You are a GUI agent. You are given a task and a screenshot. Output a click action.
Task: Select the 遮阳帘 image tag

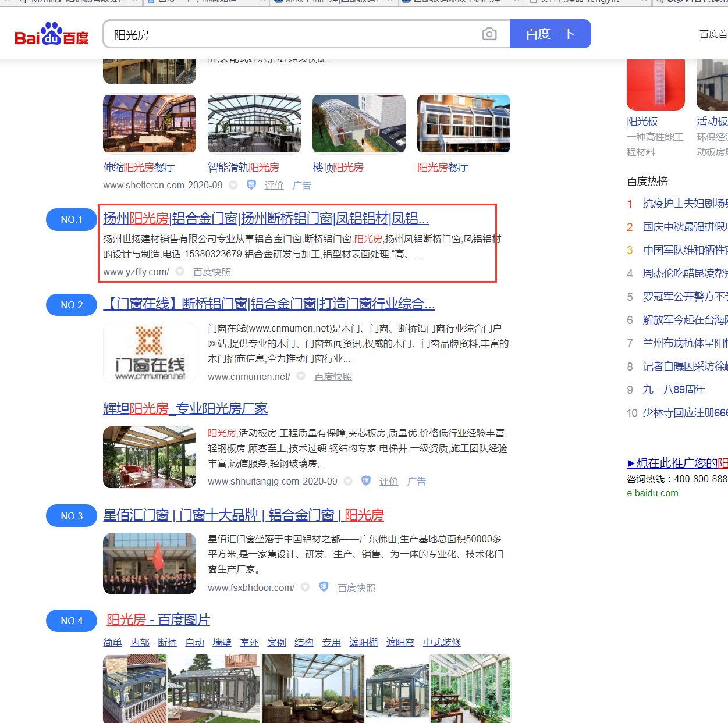400,642
